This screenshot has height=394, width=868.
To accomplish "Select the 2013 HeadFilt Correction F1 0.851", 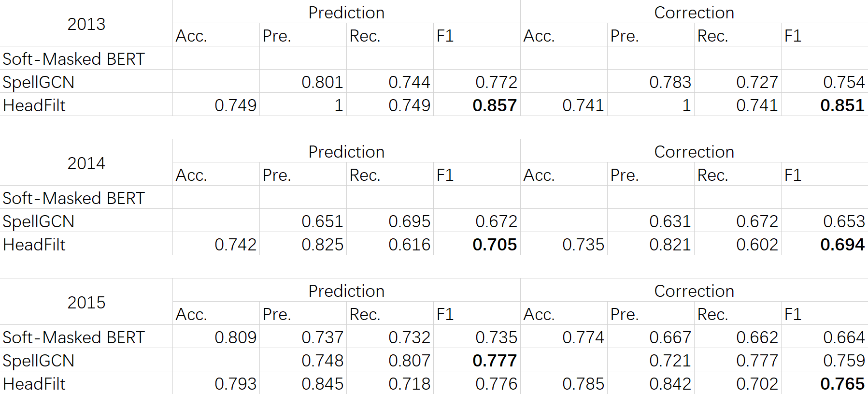I will click(825, 105).
